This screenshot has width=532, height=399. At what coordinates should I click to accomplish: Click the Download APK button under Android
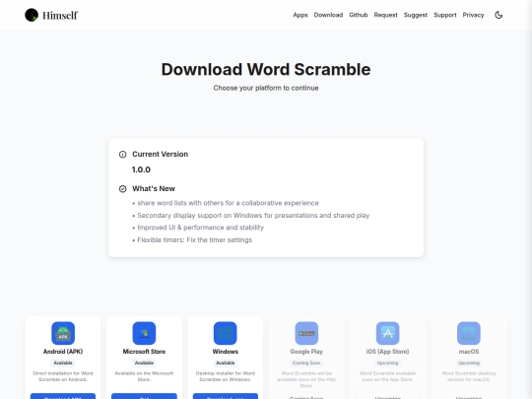(x=63, y=396)
